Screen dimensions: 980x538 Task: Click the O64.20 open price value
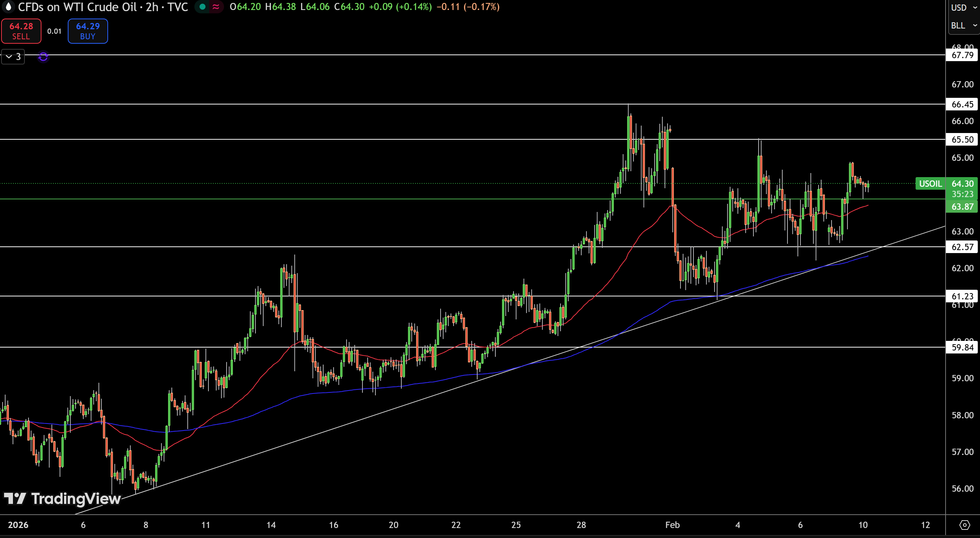245,7
